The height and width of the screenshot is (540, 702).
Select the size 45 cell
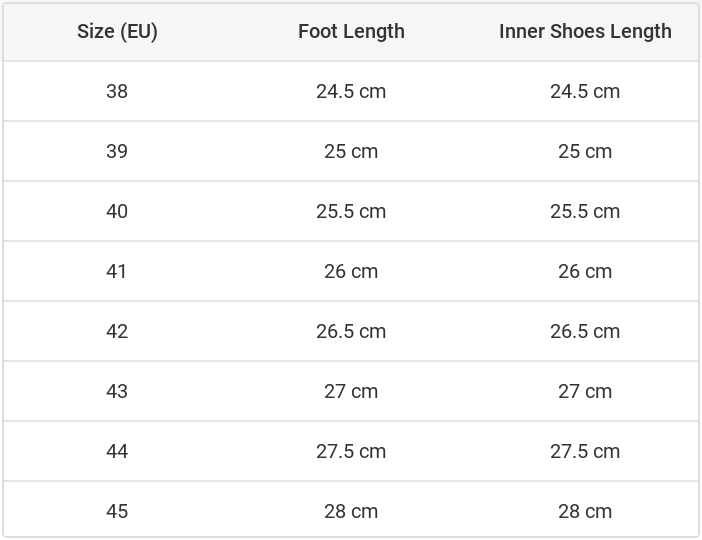tap(117, 511)
